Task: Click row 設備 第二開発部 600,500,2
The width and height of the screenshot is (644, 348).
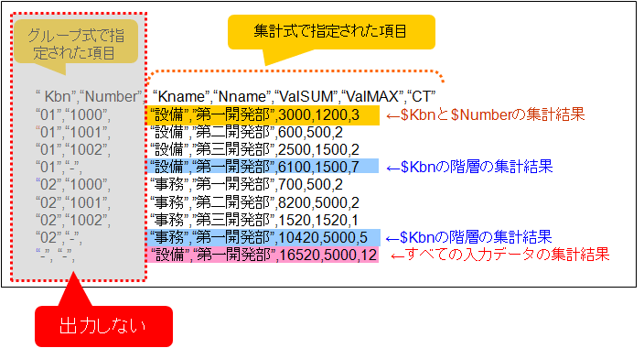Action: click(246, 133)
